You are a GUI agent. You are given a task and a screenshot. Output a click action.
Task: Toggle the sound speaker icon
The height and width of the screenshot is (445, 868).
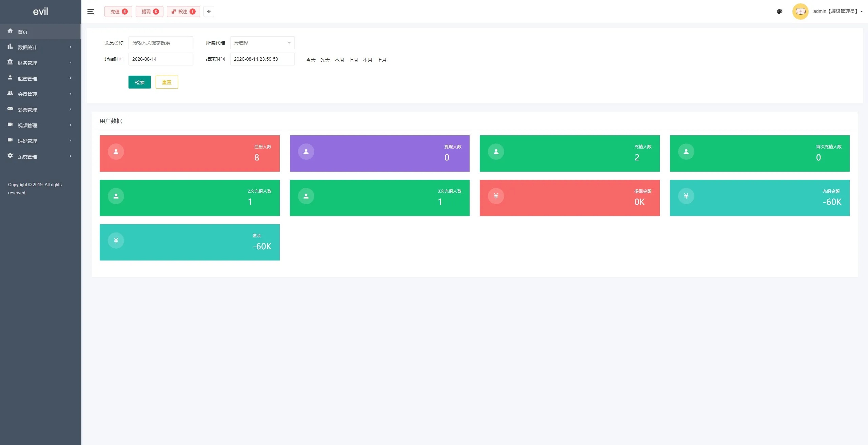tap(209, 12)
